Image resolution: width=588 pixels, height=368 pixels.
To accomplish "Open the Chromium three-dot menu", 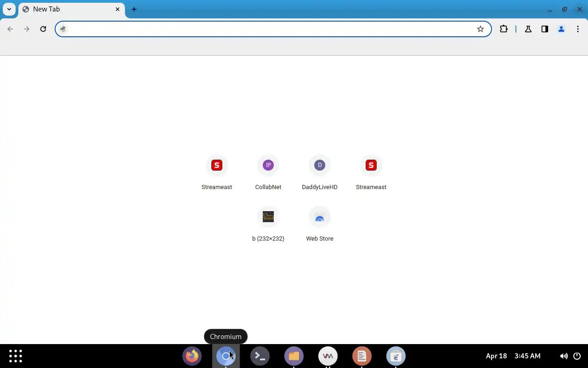I will pos(578,29).
